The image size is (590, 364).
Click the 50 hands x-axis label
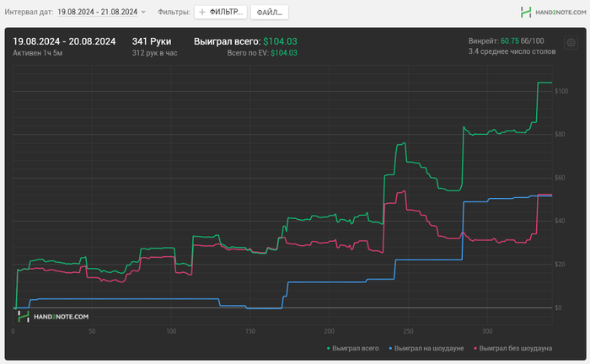[x=92, y=331]
